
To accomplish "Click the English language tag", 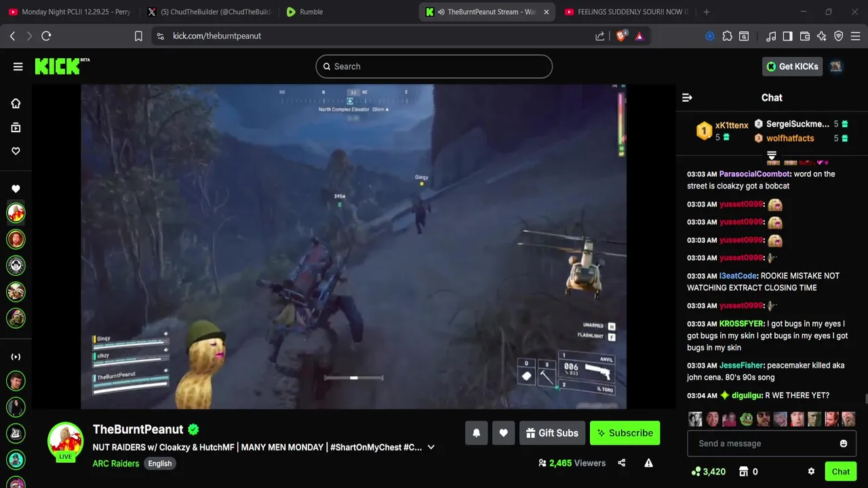I will (x=160, y=464).
